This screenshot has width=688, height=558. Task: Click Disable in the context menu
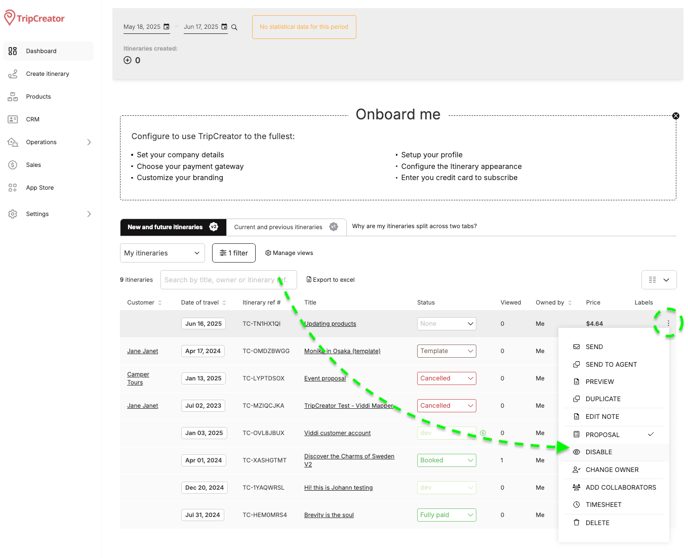(x=598, y=452)
